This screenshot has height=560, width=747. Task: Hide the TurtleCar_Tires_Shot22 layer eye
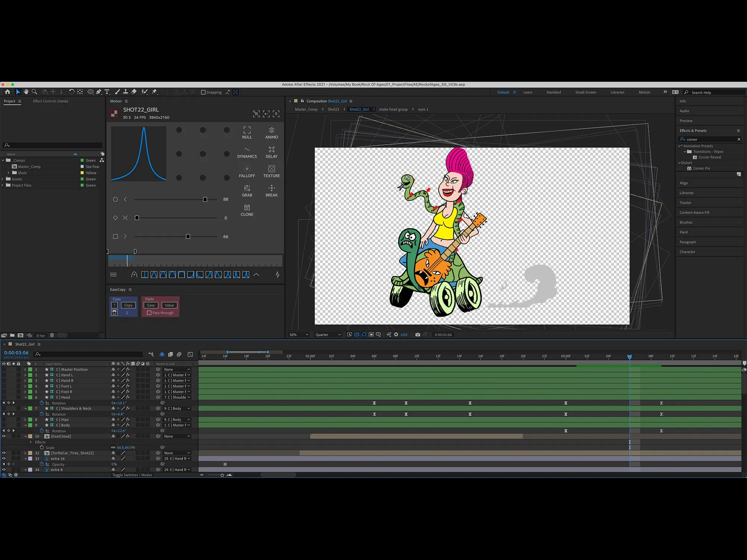click(4, 453)
